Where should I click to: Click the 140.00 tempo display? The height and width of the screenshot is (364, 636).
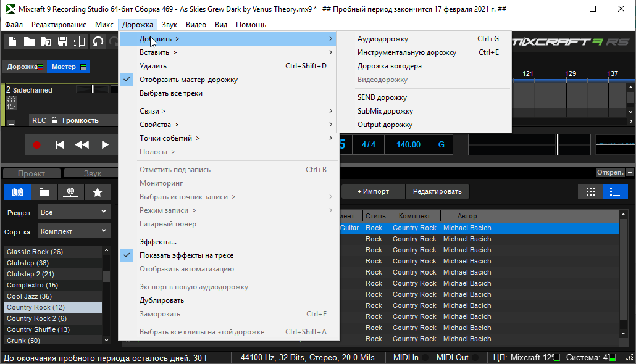(408, 145)
